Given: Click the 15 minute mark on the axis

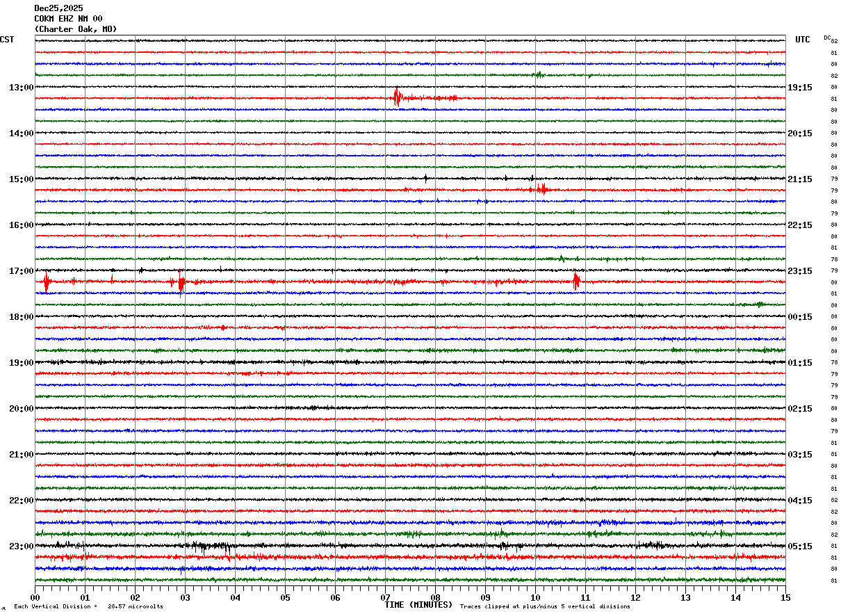Looking at the screenshot, I should coord(785,597).
